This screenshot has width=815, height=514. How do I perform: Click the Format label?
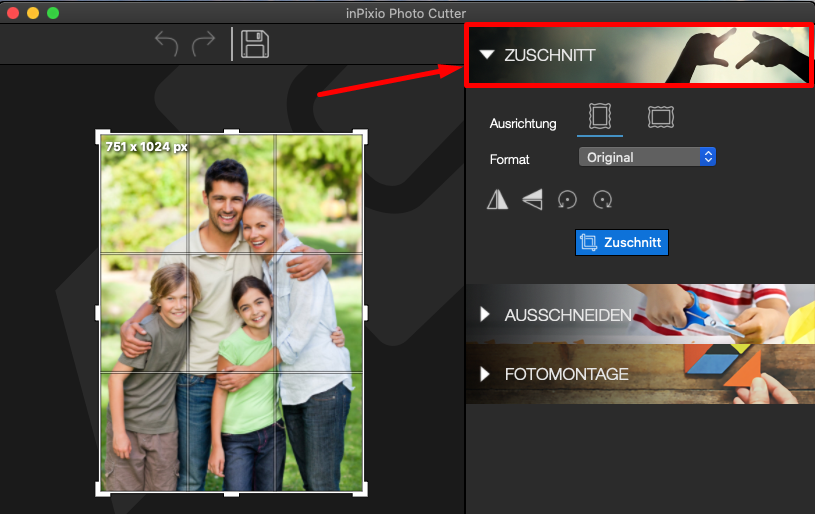(509, 160)
